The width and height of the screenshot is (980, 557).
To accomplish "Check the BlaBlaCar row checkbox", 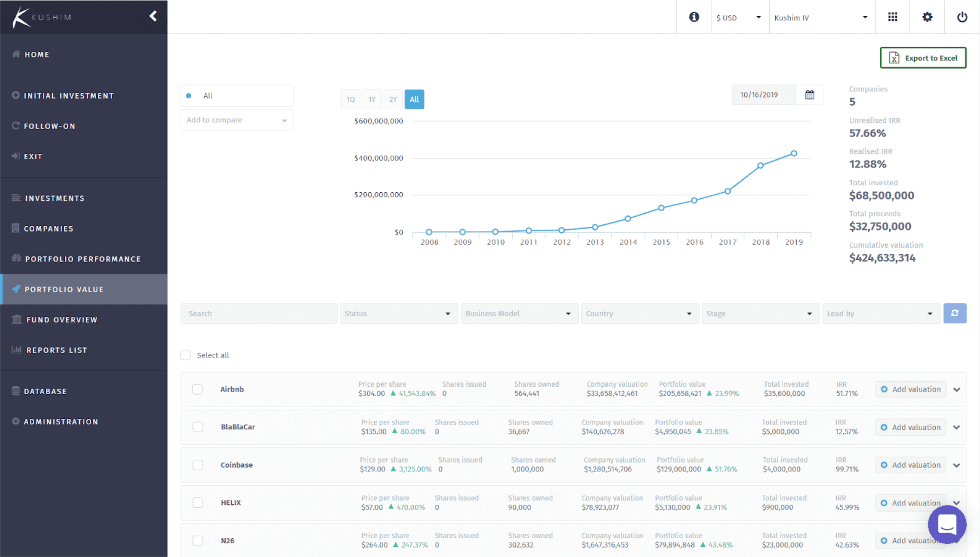I will pyautogui.click(x=198, y=427).
